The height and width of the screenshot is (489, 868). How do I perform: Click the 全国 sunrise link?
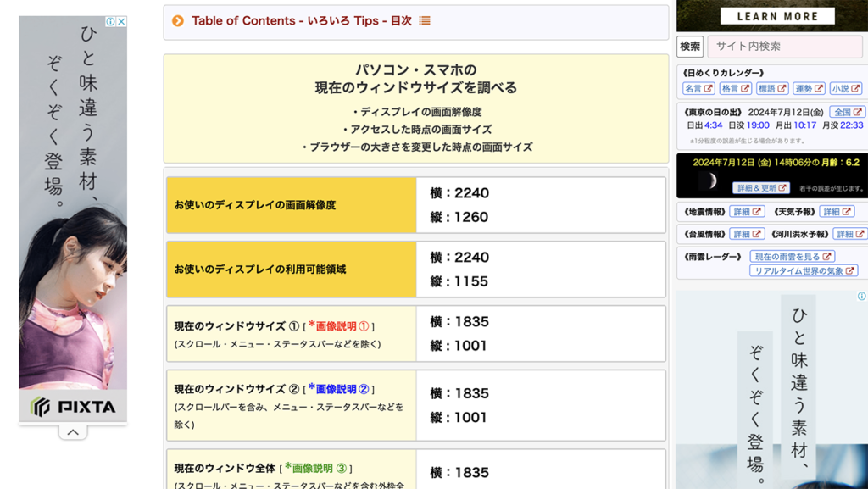[847, 112]
